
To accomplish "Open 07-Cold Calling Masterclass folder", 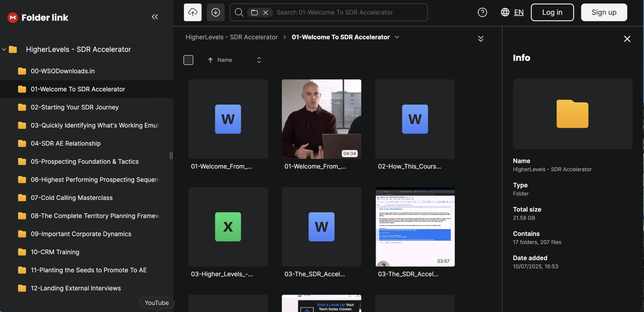I will point(71,198).
